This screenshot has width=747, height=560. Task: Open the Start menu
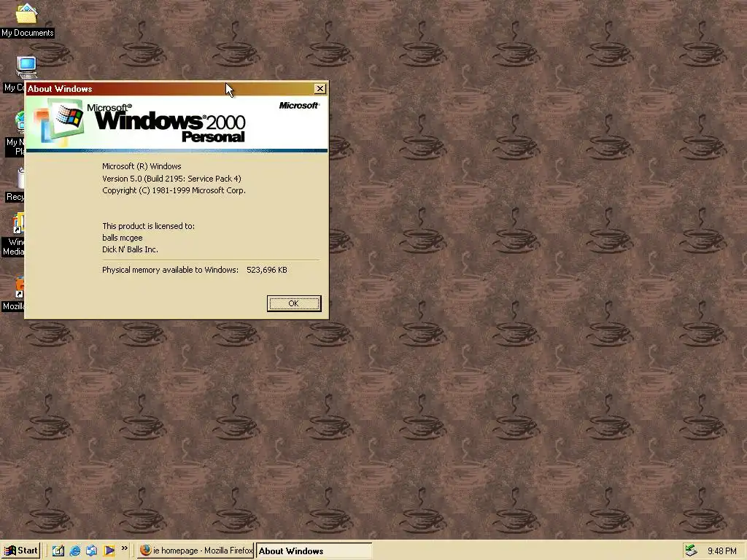click(21, 551)
